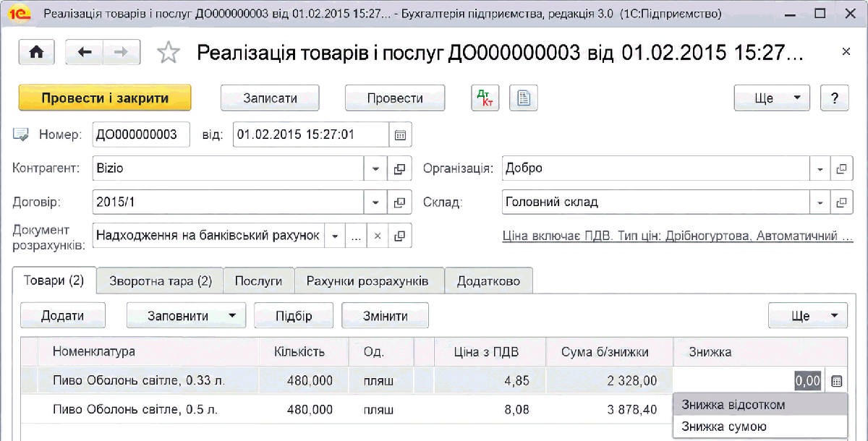
Task: Open the top Ще menu
Action: click(773, 98)
